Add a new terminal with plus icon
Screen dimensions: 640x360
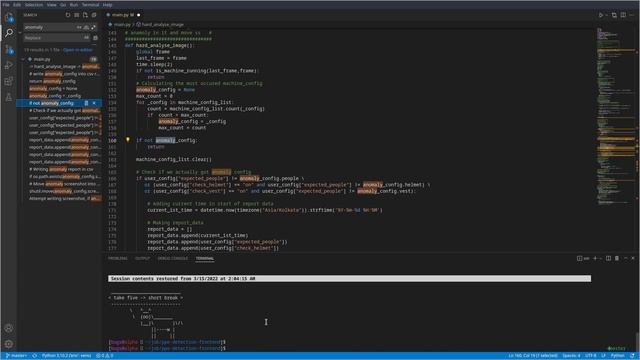click(595, 258)
